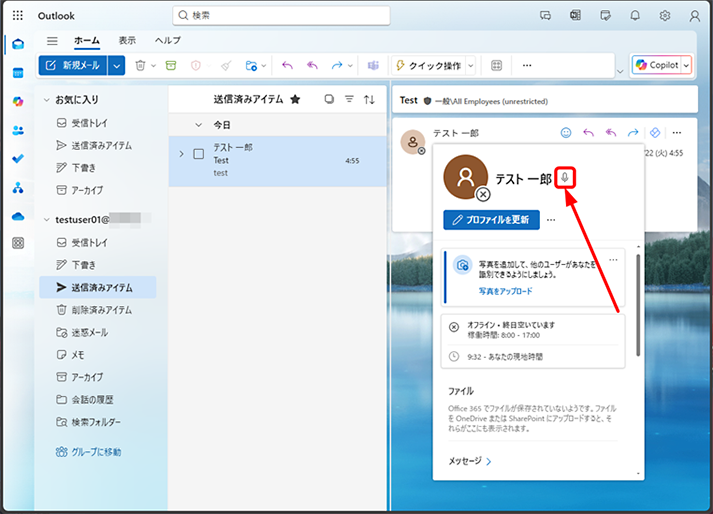Expand the ribbon chevron

620,71
